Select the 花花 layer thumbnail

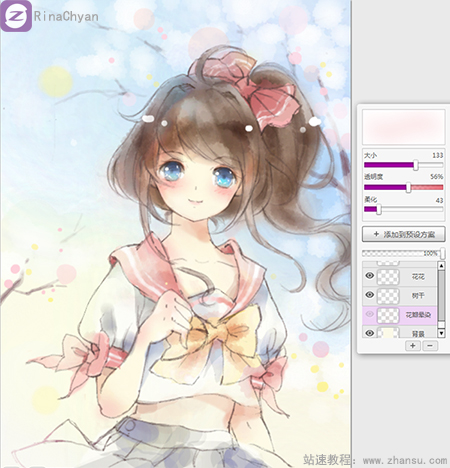[388, 277]
